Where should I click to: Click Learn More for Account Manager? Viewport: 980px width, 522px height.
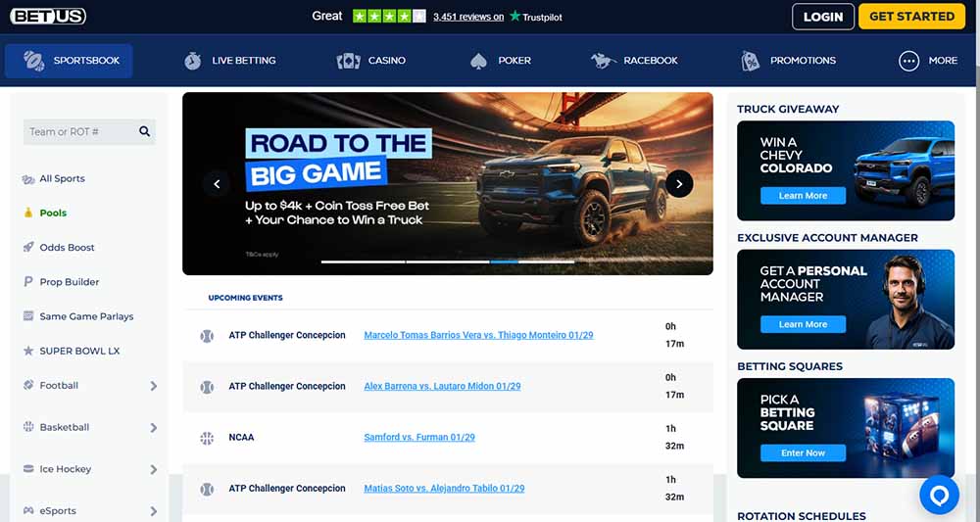[x=804, y=324]
